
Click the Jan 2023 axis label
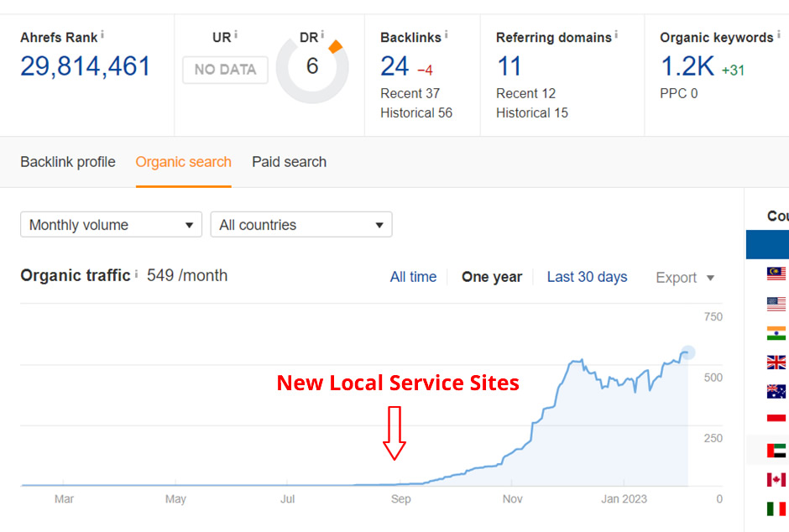click(x=624, y=498)
